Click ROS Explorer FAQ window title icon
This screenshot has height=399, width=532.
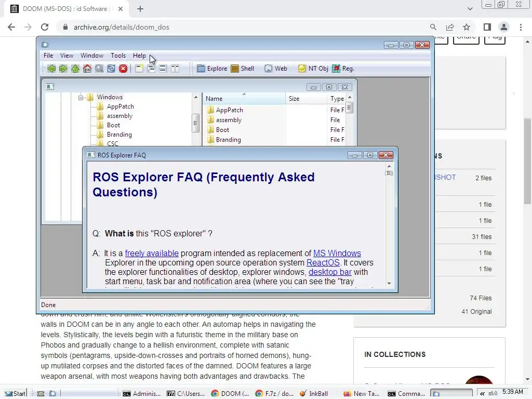(x=91, y=155)
